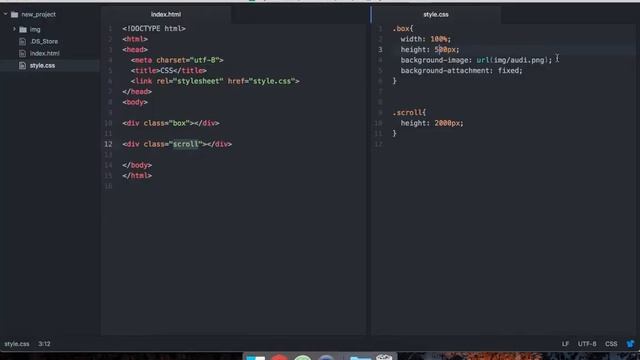Screen dimensions: 640x360
Task: Click the closing </html> tag
Action: pos(137,176)
